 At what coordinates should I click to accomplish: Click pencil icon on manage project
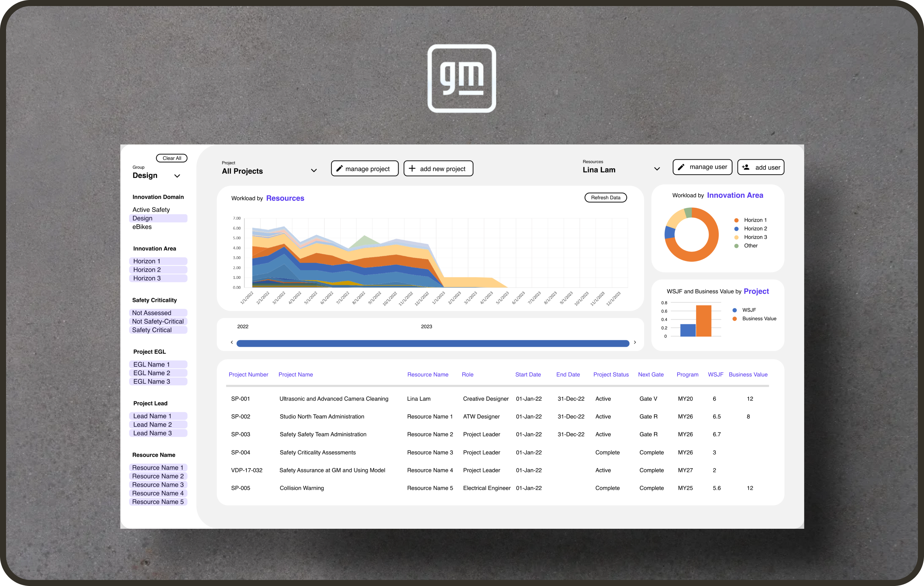coord(339,168)
